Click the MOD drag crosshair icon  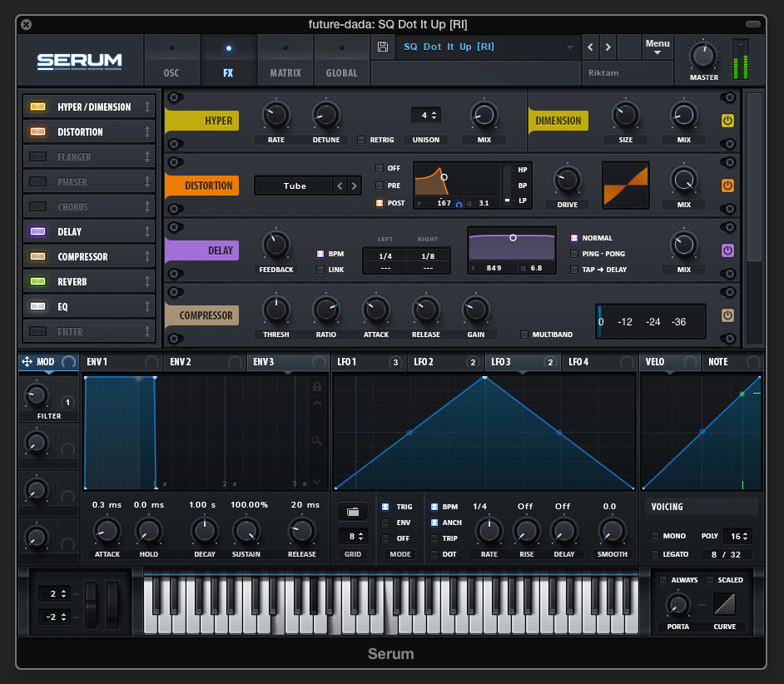(x=27, y=361)
